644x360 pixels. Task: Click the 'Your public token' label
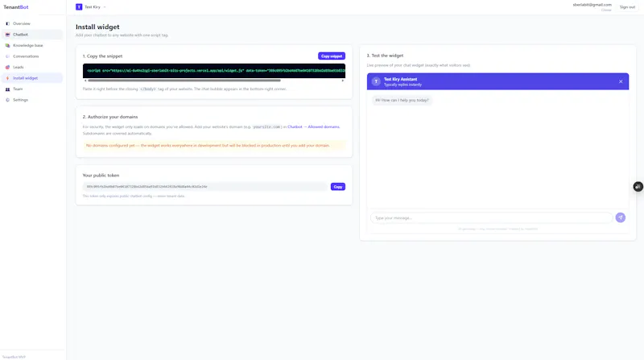pyautogui.click(x=101, y=176)
